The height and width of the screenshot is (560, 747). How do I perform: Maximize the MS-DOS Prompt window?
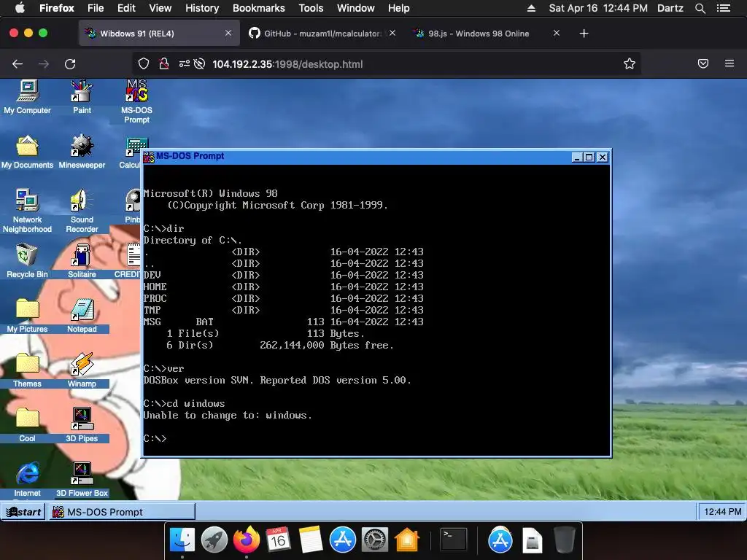pyautogui.click(x=589, y=157)
